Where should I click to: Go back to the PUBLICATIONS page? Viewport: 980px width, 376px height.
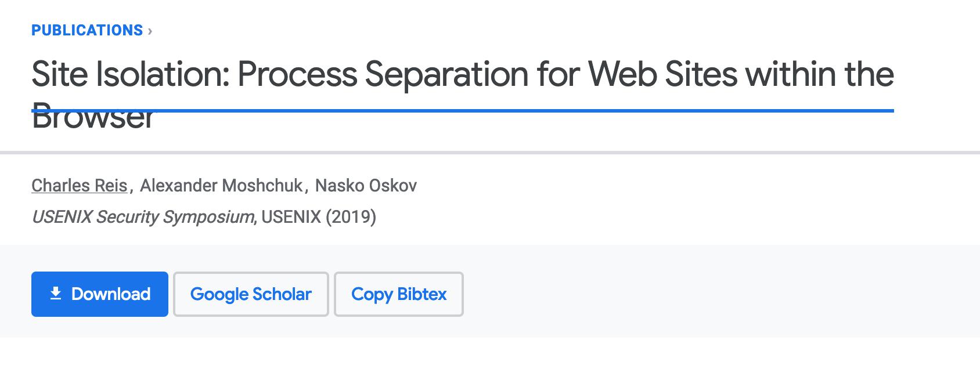coord(87,30)
